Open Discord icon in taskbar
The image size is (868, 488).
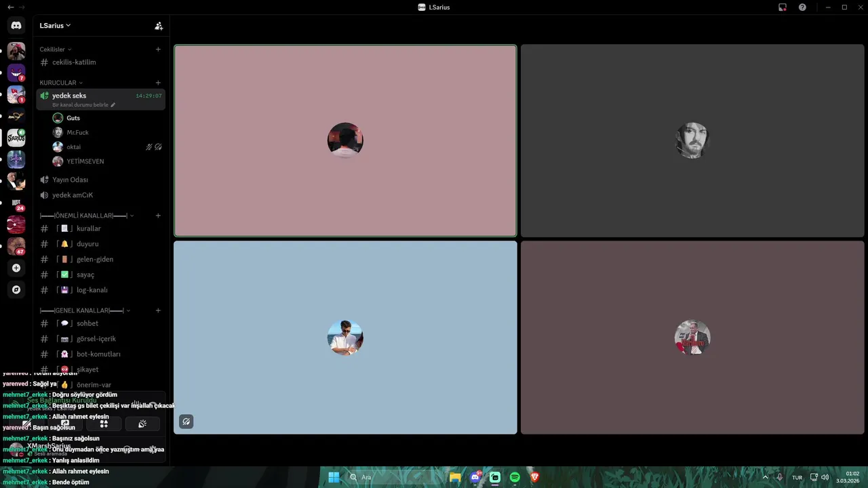coord(475,477)
